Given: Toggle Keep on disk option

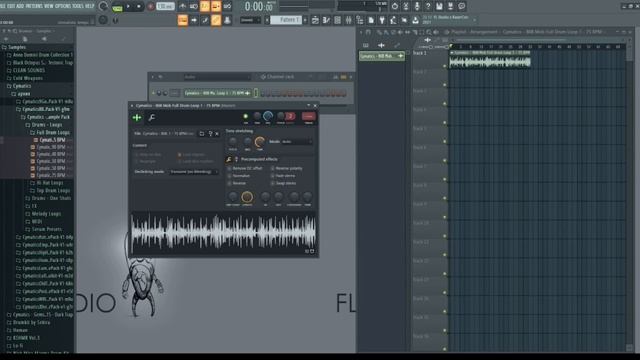Looking at the screenshot, I should click(x=137, y=155).
